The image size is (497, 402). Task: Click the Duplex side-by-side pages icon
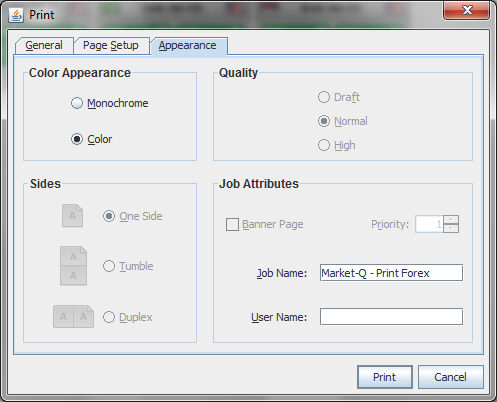[73, 316]
